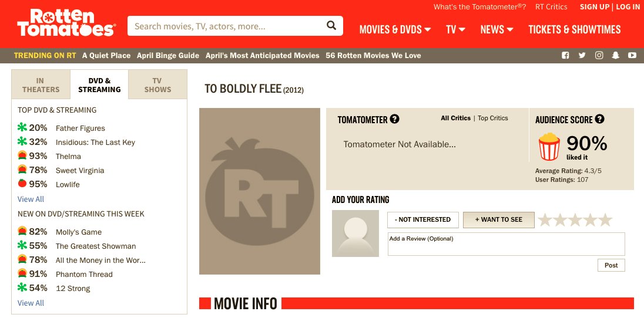Viewport: 644px width, 318px height.
Task: Click the Tomatometer help question icon
Action: tap(395, 119)
